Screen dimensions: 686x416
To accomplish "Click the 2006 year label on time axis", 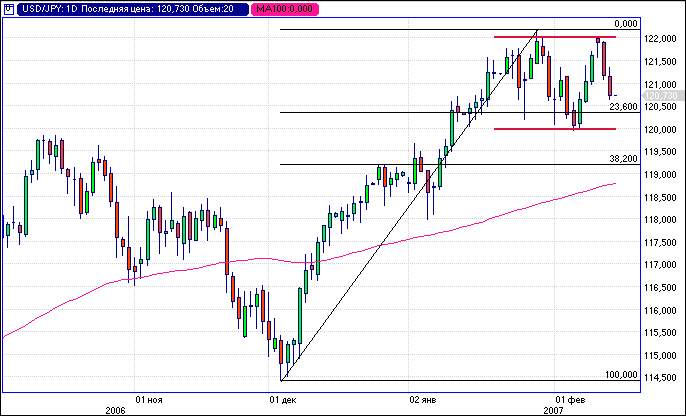I will [x=115, y=410].
